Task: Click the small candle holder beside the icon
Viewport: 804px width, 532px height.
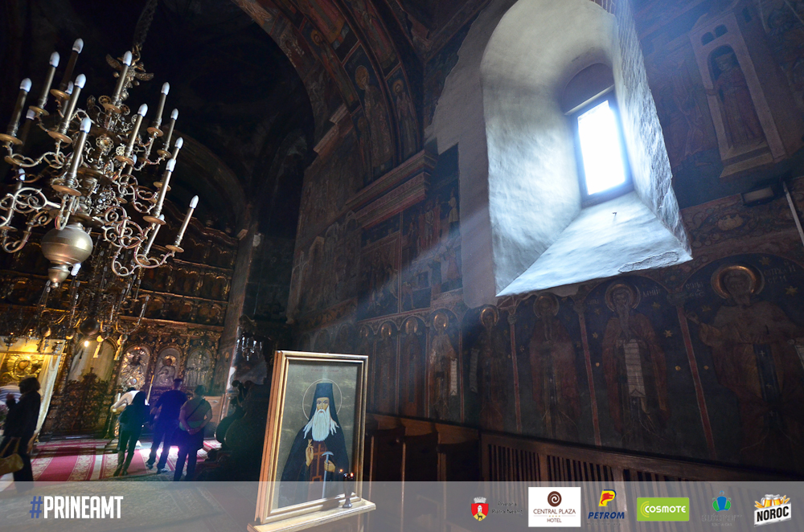Action: pos(347,492)
